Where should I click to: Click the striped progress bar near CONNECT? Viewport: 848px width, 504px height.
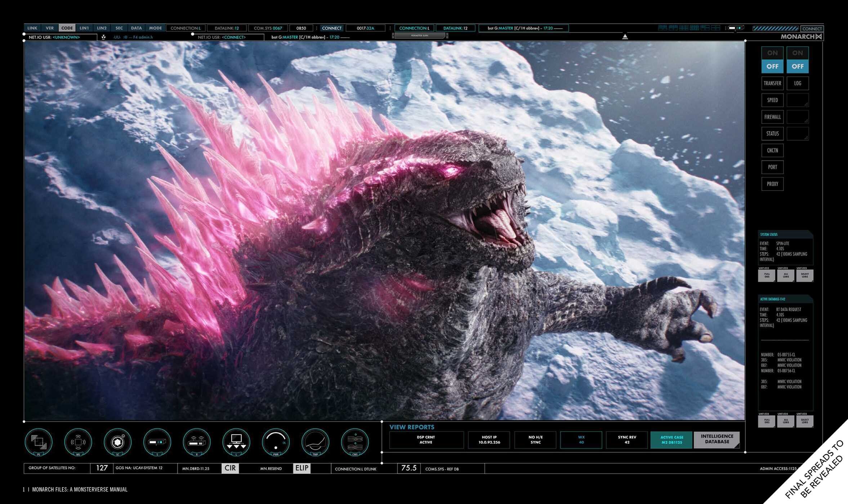point(775,28)
